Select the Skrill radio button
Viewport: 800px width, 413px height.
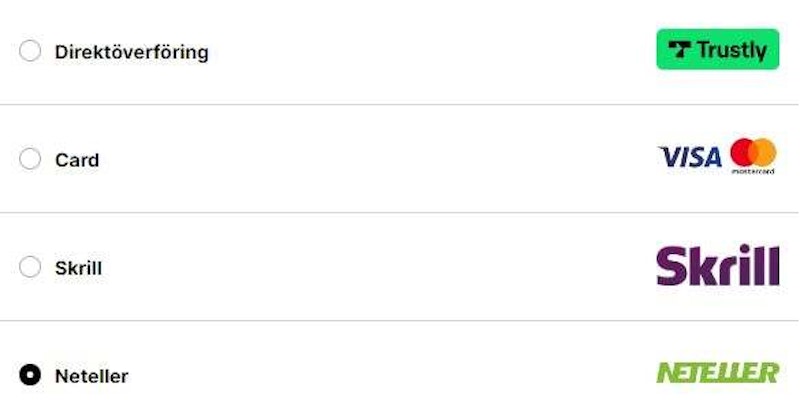(30, 267)
